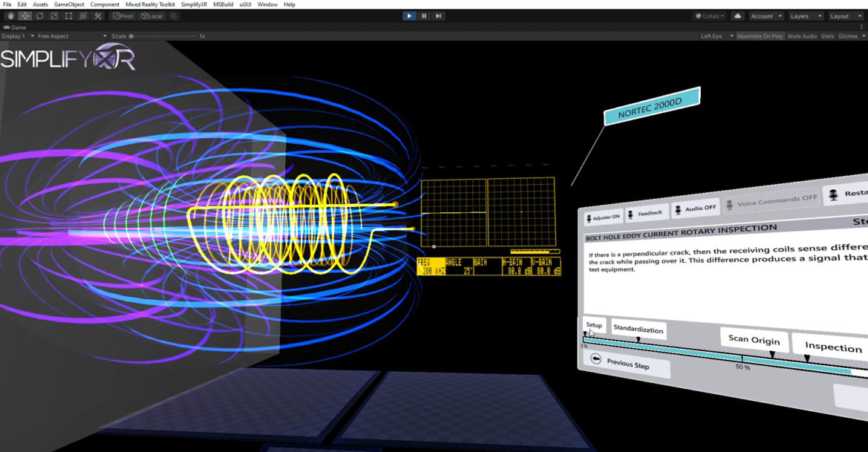Open the custom editor tools icon
Viewport: 868px width, 452px height.
click(98, 16)
